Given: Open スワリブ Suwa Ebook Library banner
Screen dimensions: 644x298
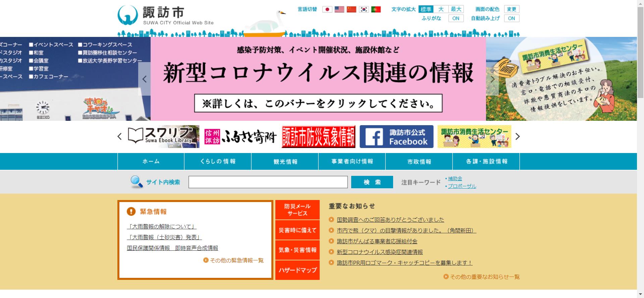Looking at the screenshot, I should [x=163, y=137].
